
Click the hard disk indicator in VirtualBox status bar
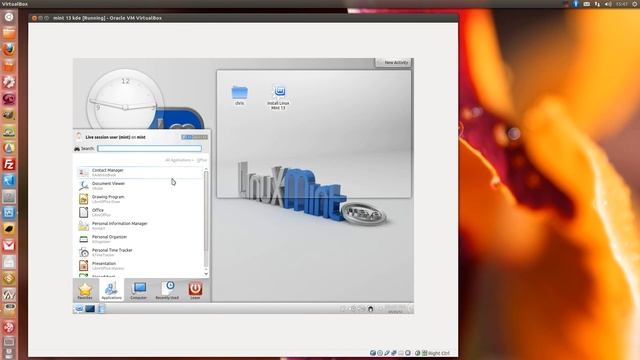pyautogui.click(x=373, y=353)
